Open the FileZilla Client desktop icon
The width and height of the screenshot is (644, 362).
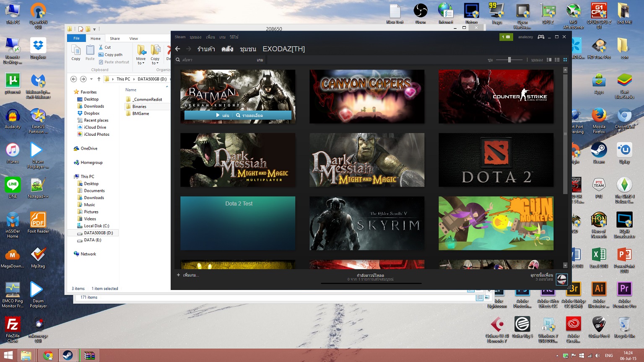13,330
